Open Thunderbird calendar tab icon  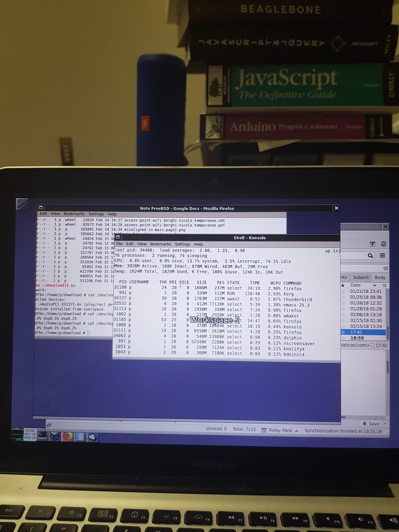pyautogui.click(x=372, y=244)
